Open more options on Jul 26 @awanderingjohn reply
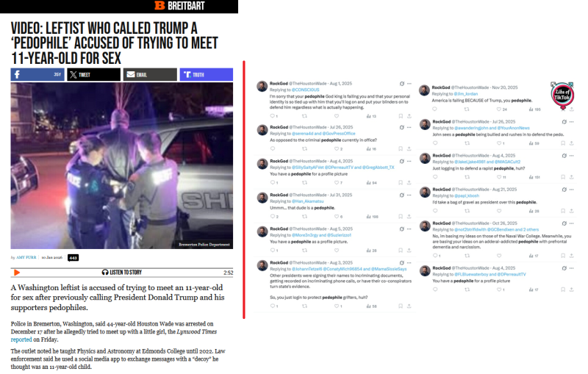588x374 pixels. (571, 122)
